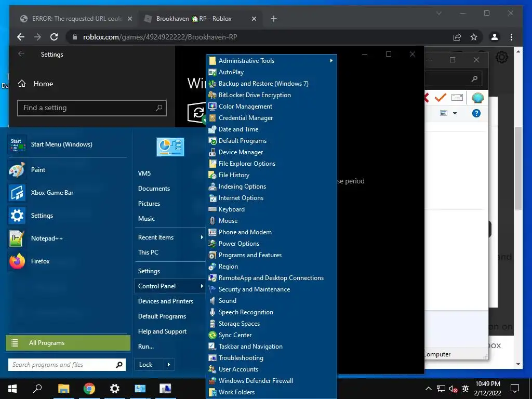This screenshot has width=532, height=399.
Task: Click the Chrome page vertical scrollbar
Action: [518, 168]
